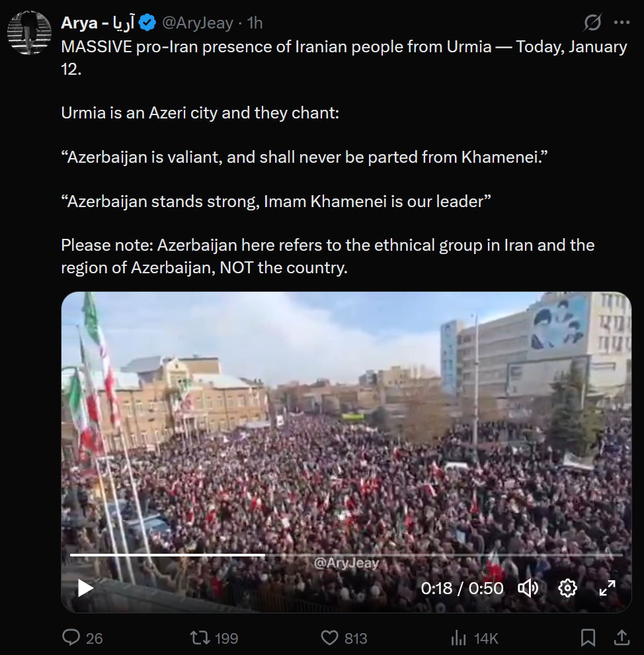This screenshot has width=644, height=655.
Task: Mute the video with speaker icon
Action: 528,588
